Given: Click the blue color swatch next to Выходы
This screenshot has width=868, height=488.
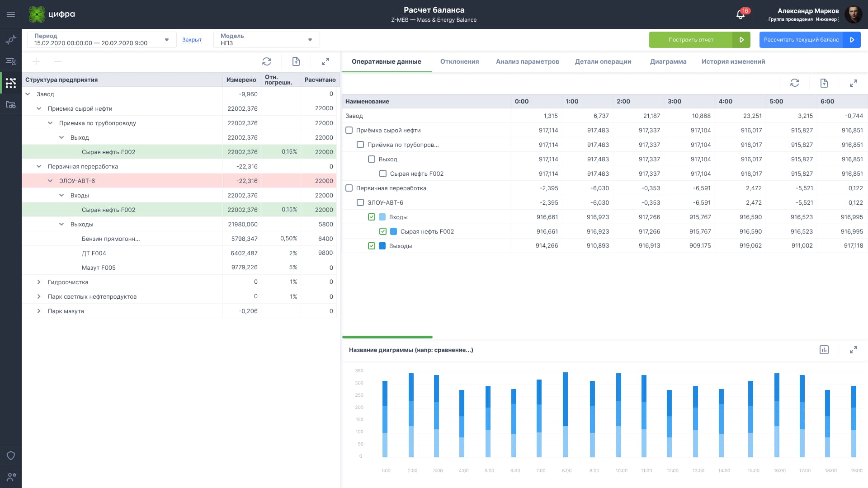Looking at the screenshot, I should click(382, 246).
